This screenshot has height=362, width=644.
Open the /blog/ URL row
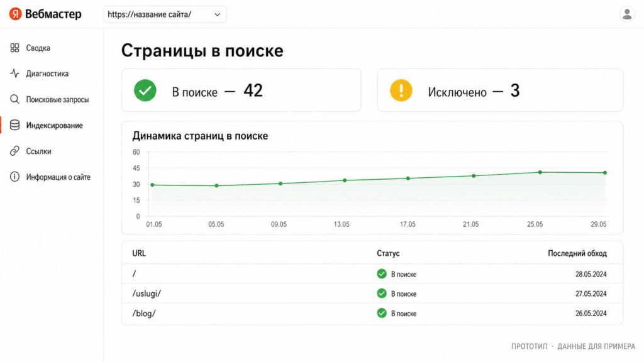point(372,313)
